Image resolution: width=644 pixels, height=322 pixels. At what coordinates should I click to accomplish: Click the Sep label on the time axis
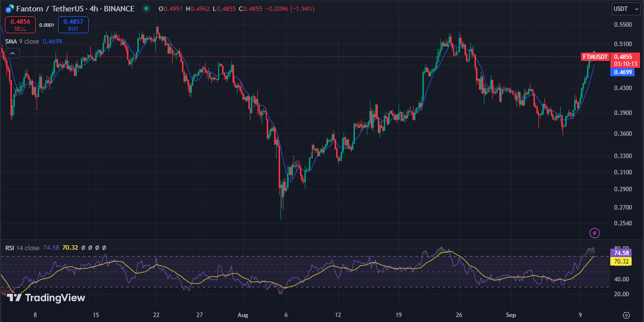[x=511, y=315]
